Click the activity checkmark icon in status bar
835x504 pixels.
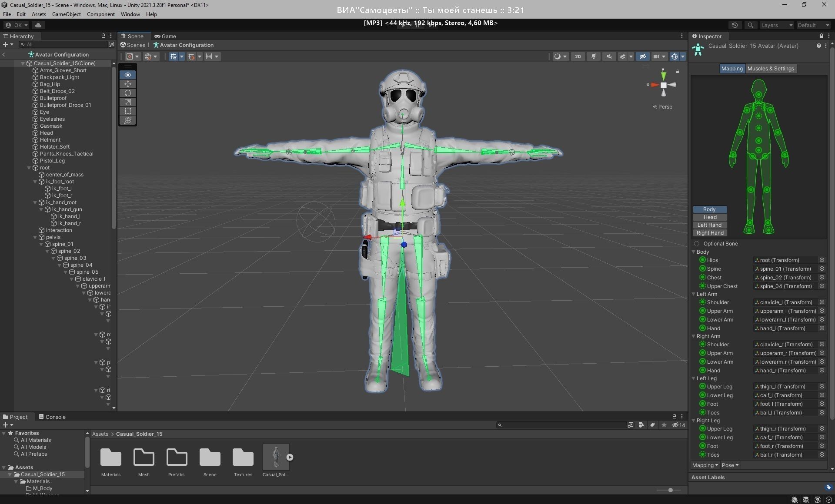[x=829, y=500]
